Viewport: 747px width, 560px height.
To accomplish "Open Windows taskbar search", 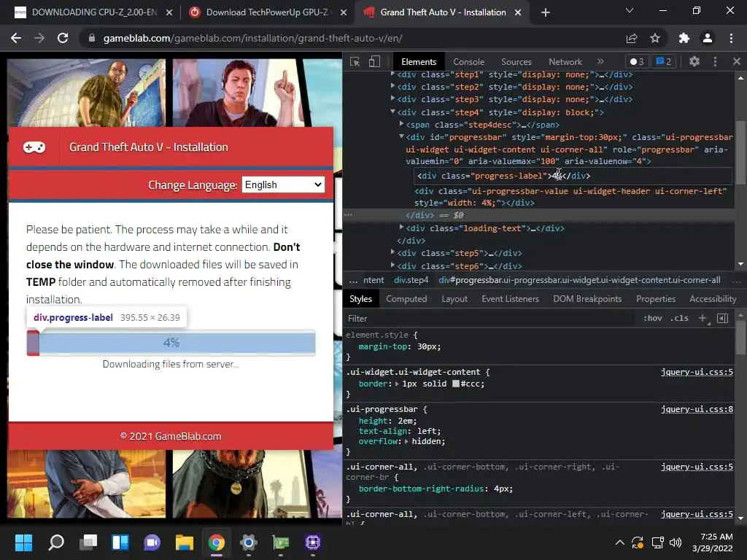I will (56, 542).
